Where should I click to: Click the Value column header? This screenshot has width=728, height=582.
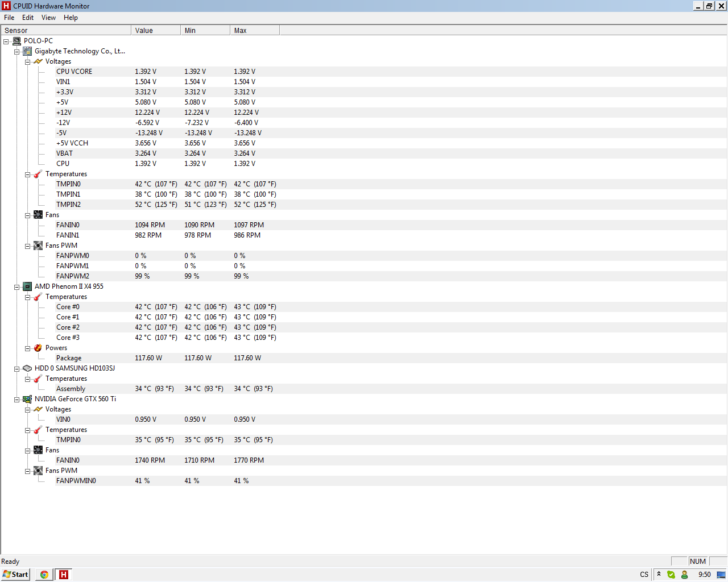tap(156, 30)
